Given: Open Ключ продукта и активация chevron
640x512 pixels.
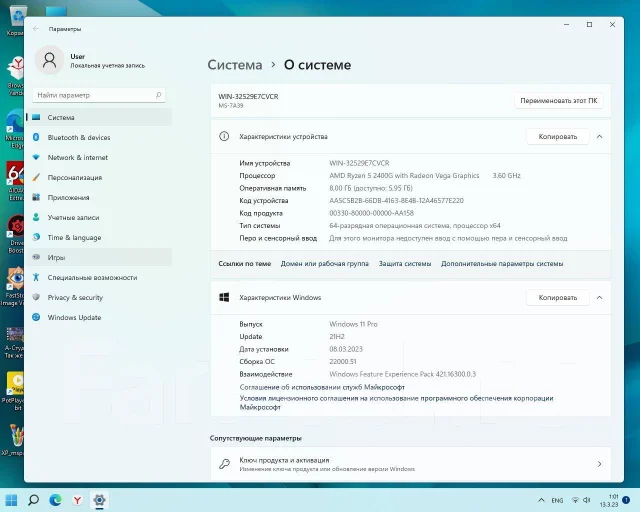Looking at the screenshot, I should (599, 464).
